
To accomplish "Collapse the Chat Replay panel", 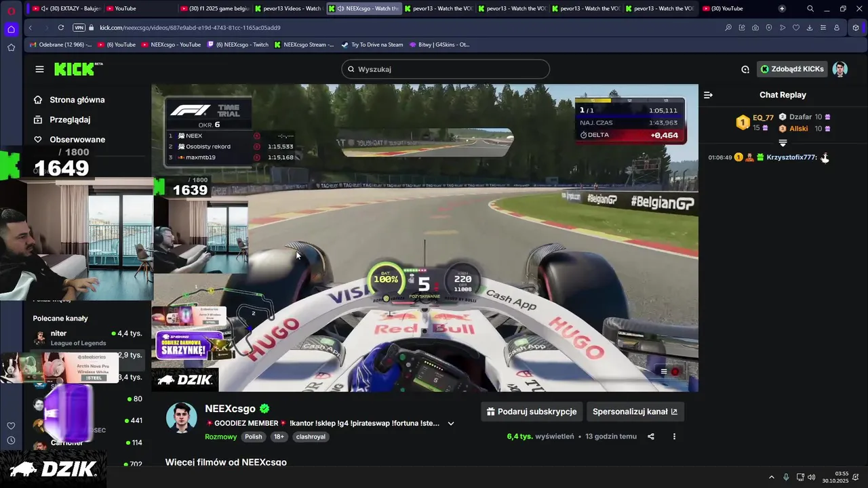I will (x=708, y=95).
